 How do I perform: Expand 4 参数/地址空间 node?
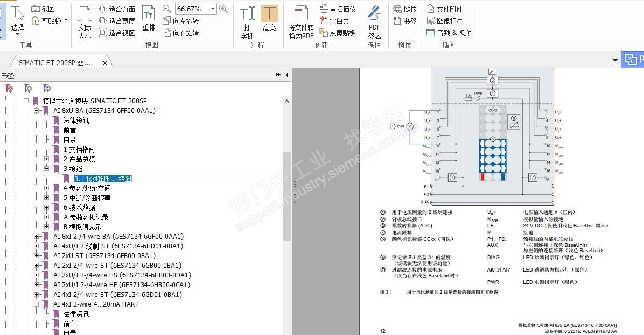(x=46, y=188)
